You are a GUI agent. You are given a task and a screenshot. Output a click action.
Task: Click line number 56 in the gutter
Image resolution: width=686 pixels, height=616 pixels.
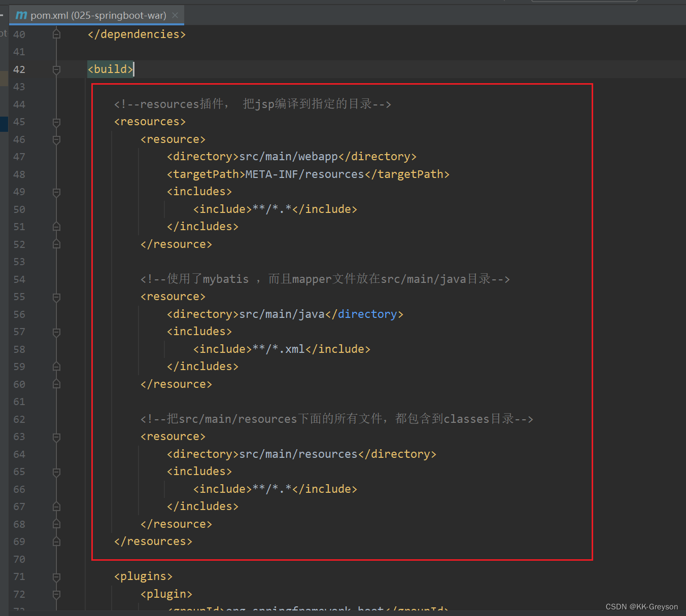click(19, 314)
